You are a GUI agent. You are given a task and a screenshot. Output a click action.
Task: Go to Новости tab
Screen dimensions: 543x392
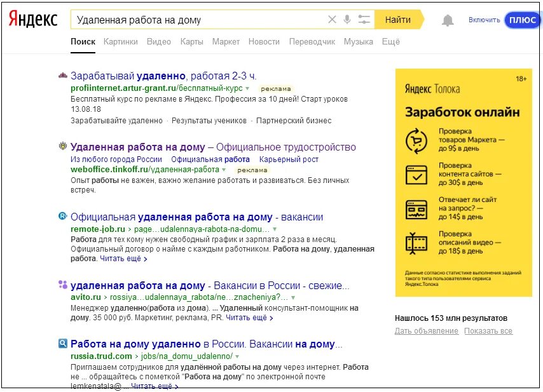[x=264, y=41]
